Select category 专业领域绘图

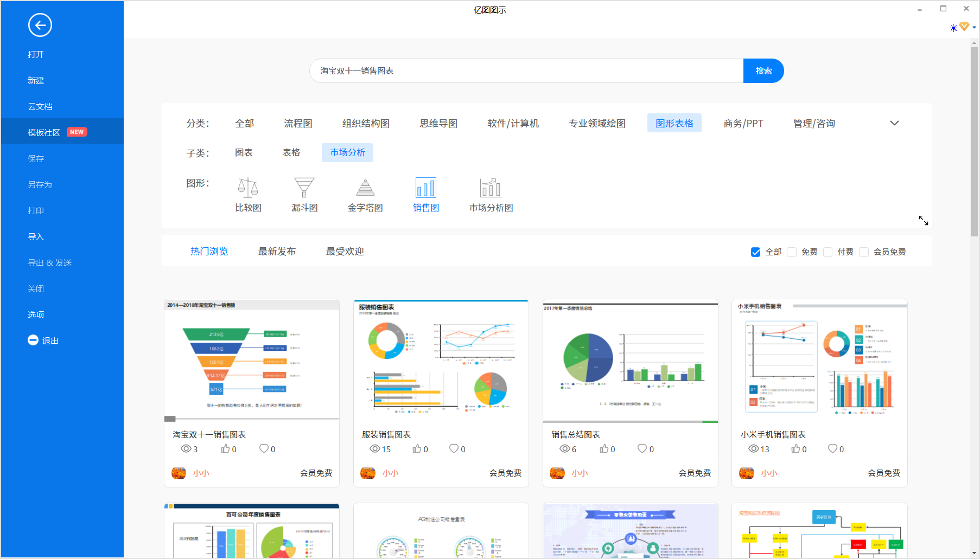597,123
